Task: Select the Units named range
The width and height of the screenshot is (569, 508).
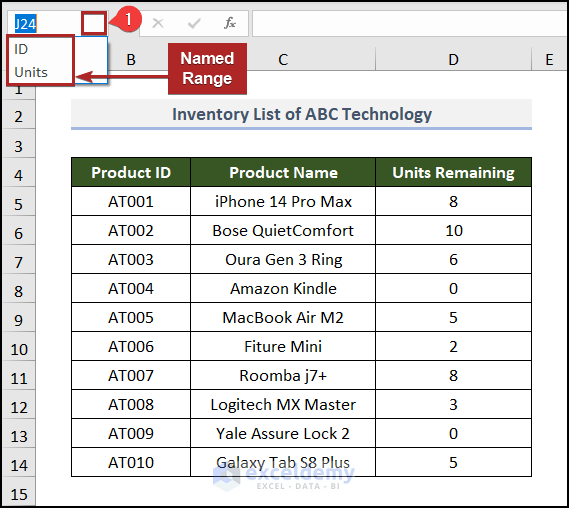Action: tap(40, 72)
